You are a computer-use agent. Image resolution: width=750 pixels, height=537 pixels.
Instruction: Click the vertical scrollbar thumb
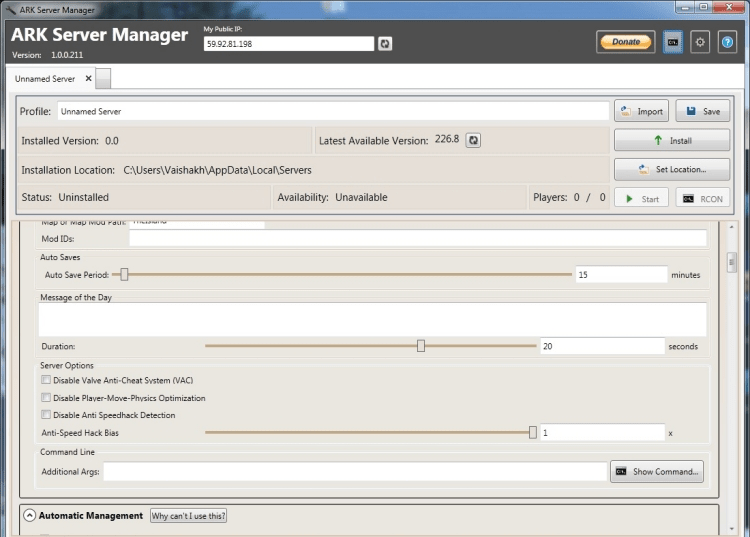point(731,262)
